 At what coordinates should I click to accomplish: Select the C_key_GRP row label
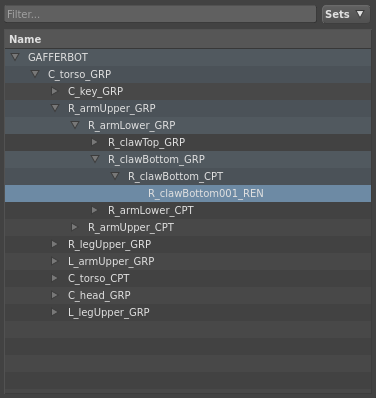pyautogui.click(x=96, y=91)
